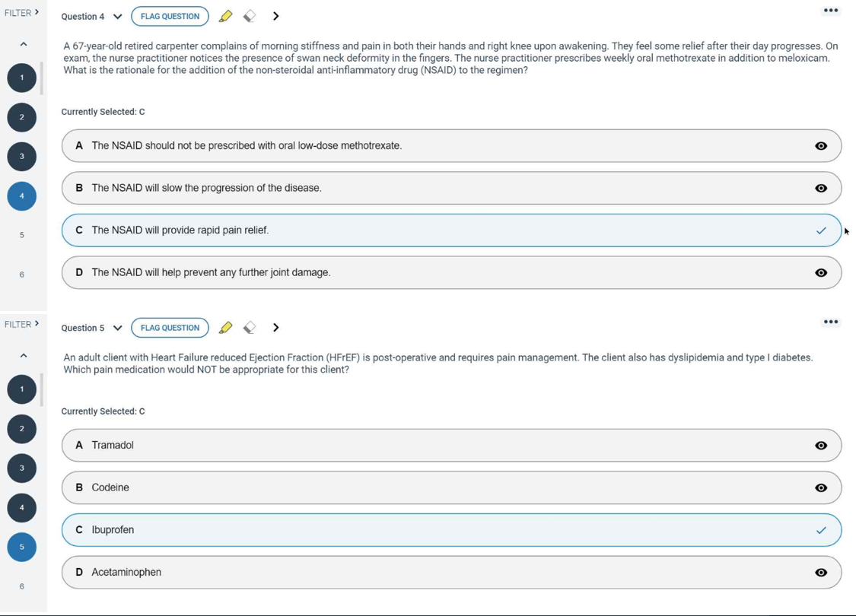Screen dimensions: 856x616
Task: Toggle eye icon on Codeine answer
Action: (821, 488)
